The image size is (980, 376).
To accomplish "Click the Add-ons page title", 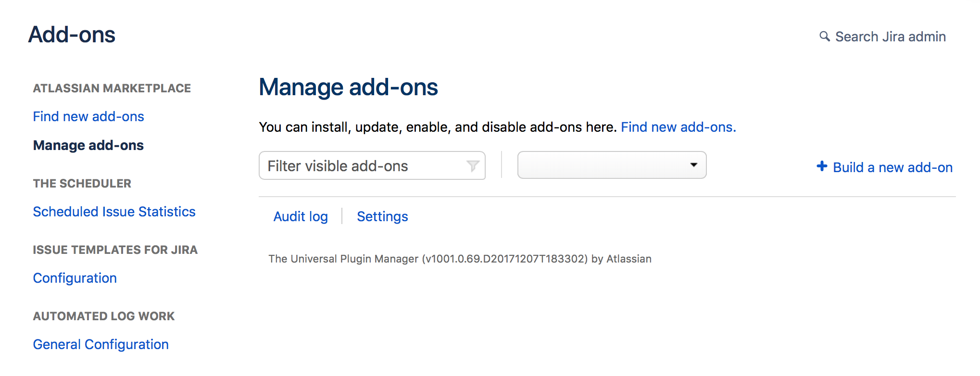I will pyautogui.click(x=72, y=35).
